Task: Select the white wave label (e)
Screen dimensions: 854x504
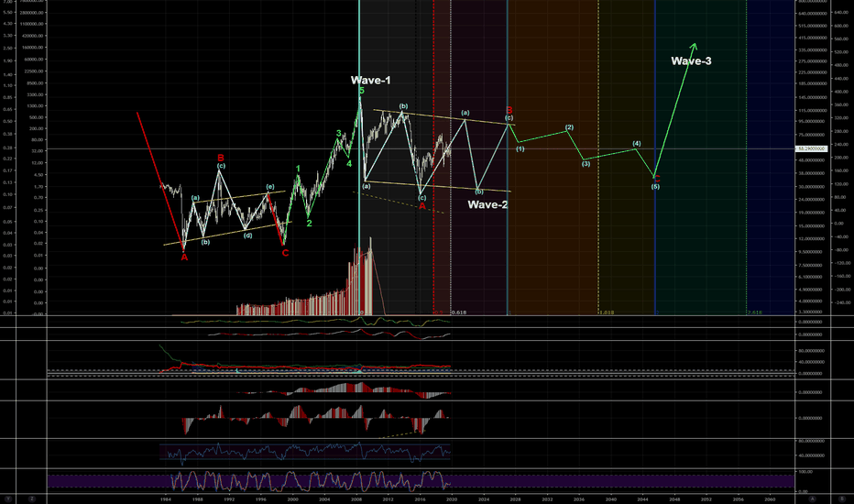Action: [270, 187]
